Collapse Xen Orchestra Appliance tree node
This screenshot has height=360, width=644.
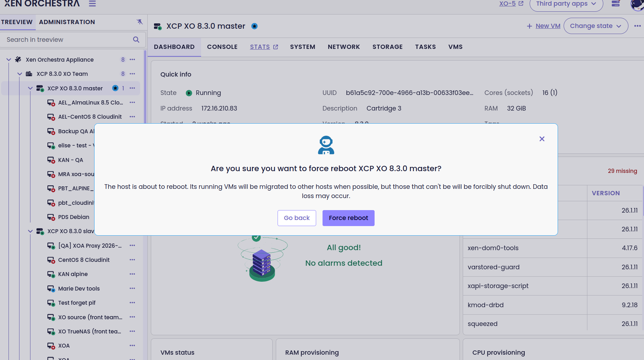pyautogui.click(x=9, y=60)
